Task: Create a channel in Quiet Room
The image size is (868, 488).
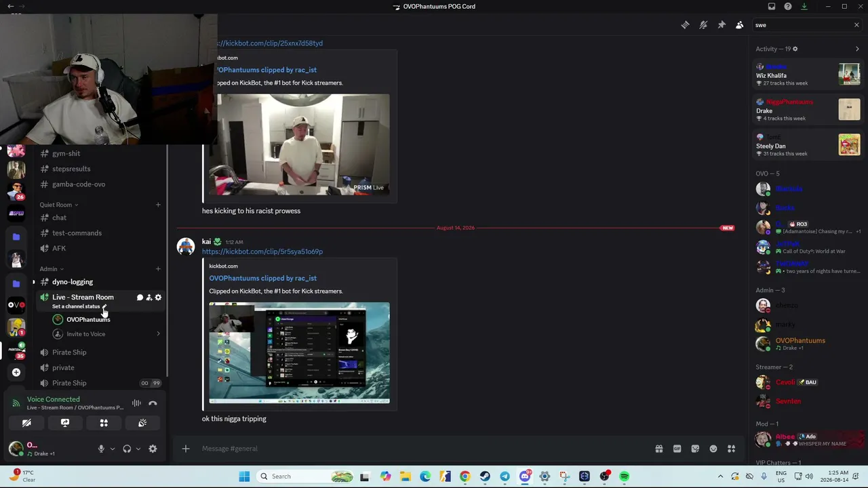Action: (x=158, y=205)
